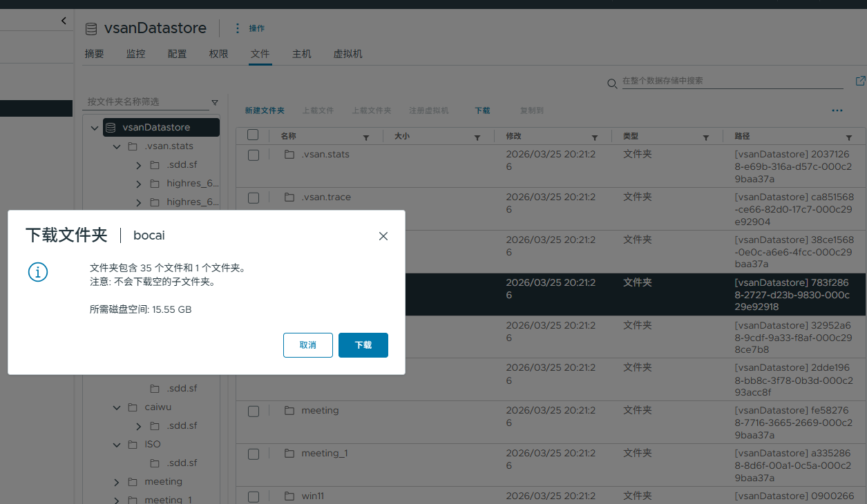Collapse the .vsan.stats tree node
Screen dimensions: 867x504
pos(117,146)
